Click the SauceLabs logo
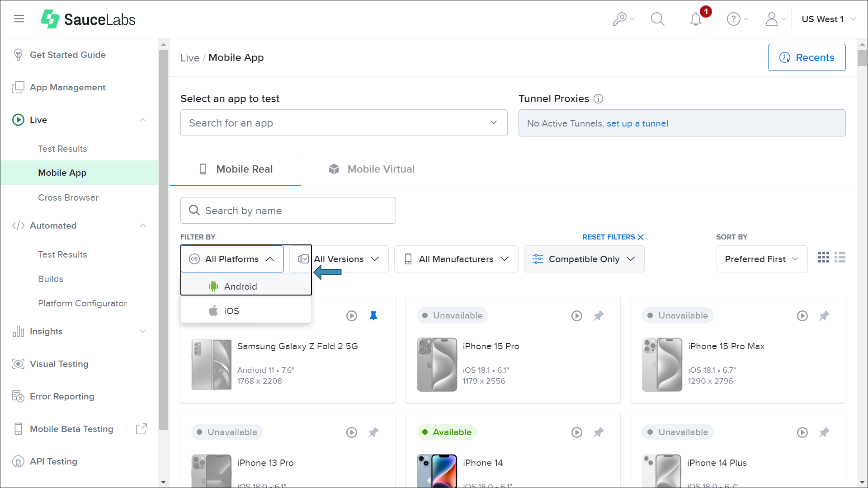Image resolution: width=868 pixels, height=488 pixels. 88,19
